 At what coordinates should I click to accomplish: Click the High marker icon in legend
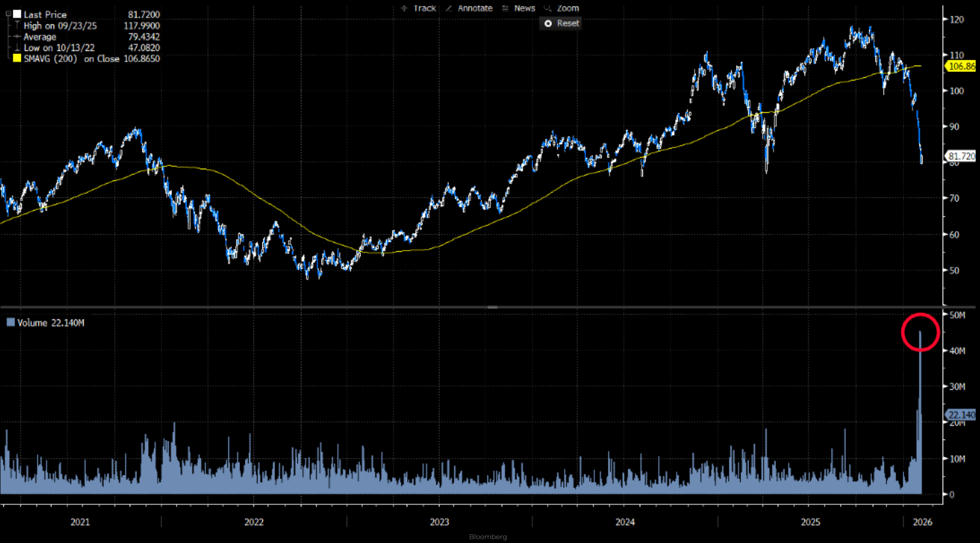coord(17,25)
